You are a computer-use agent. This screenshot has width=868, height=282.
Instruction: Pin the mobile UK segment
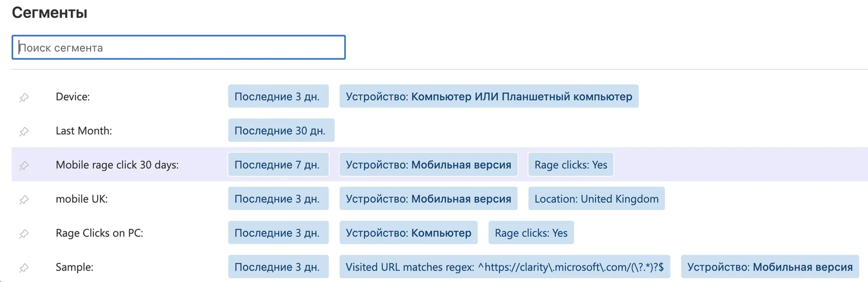point(24,199)
